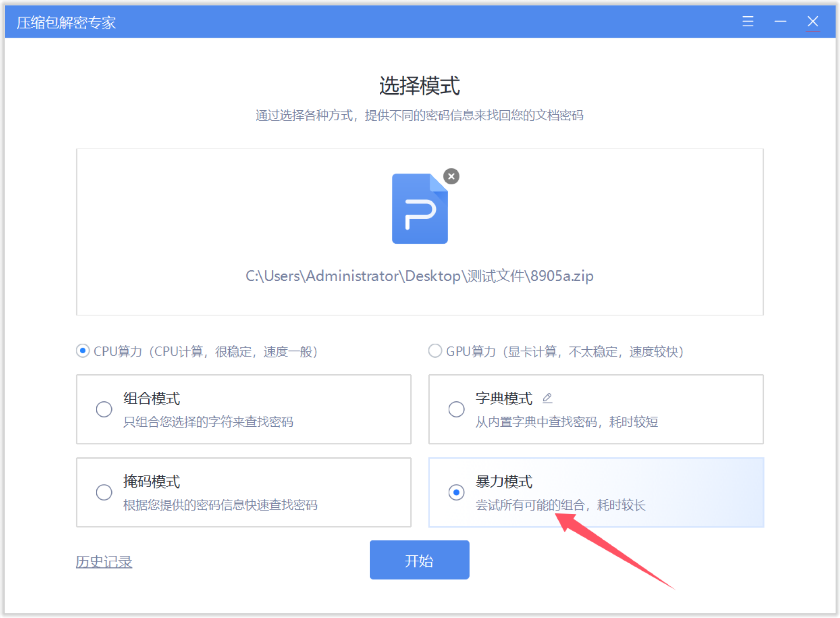Screen dimensions: 840x618
Task: Click the 组合模式 title text
Action: click(151, 398)
